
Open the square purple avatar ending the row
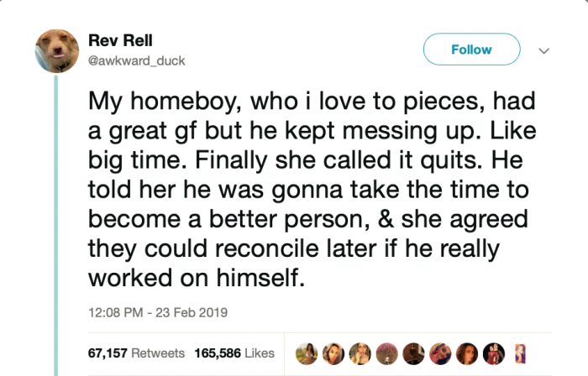tap(521, 352)
